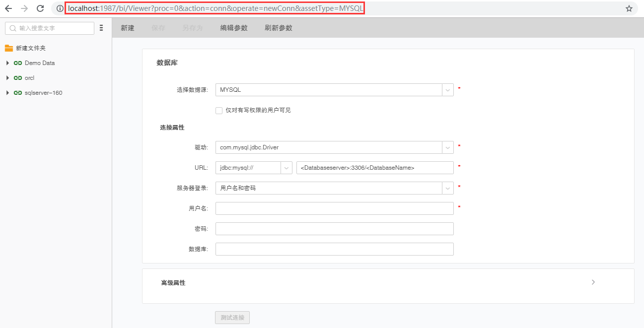Reload the page with the refresh icon
The width and height of the screenshot is (644, 328).
40,8
